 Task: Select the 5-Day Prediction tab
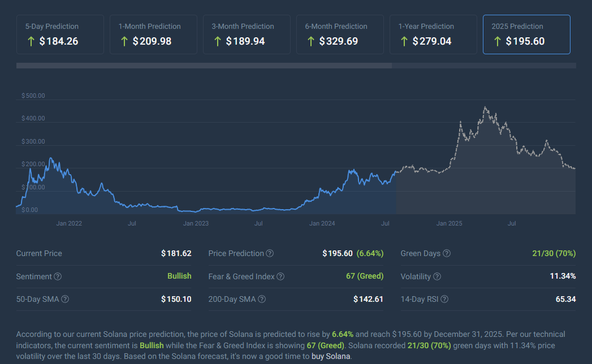[x=60, y=34]
